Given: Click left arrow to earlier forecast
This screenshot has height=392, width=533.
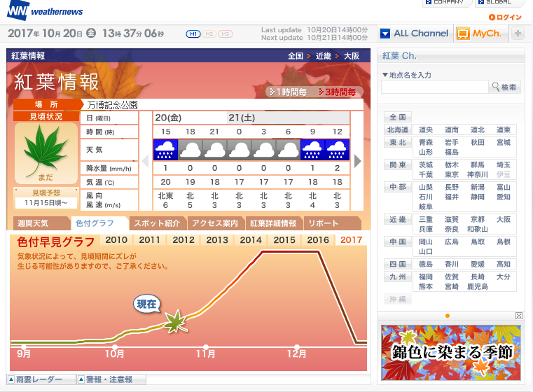Looking at the screenshot, I should (146, 161).
